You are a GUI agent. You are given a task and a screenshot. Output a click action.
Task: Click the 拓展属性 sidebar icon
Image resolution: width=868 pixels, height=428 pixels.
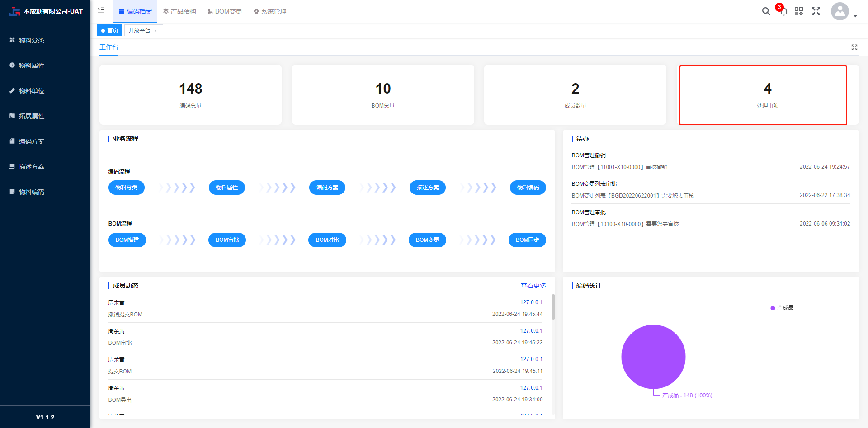pyautogui.click(x=12, y=116)
